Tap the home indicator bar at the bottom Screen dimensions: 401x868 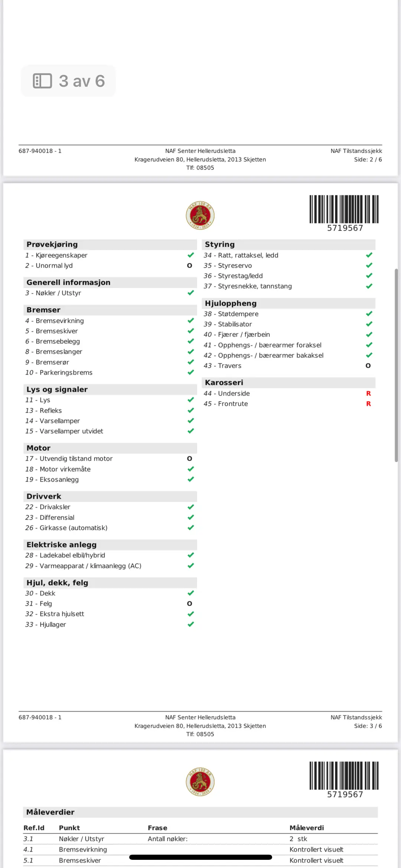coord(200,857)
